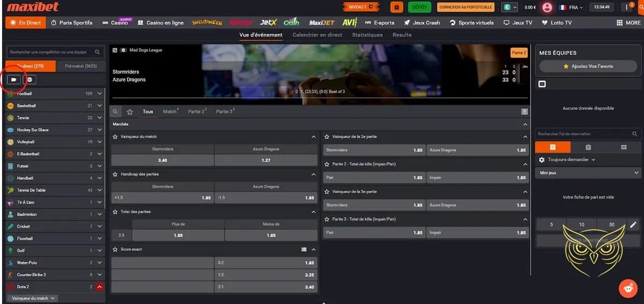
Task: Select the Partie 2 markets tab
Action: click(x=197, y=111)
